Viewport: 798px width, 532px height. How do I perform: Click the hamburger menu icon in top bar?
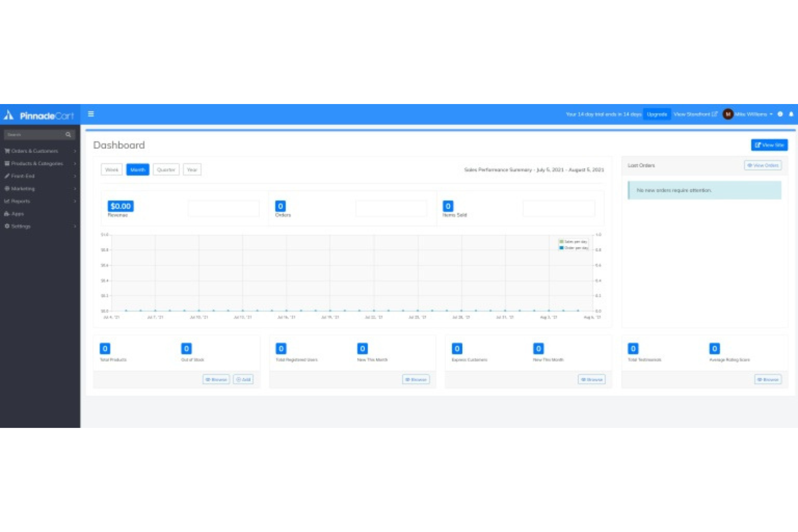pyautogui.click(x=91, y=114)
